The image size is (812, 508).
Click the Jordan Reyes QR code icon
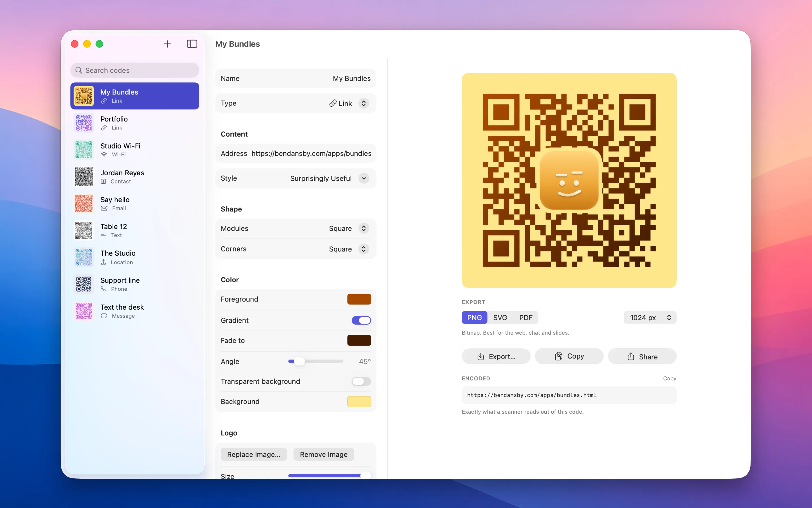(x=84, y=177)
